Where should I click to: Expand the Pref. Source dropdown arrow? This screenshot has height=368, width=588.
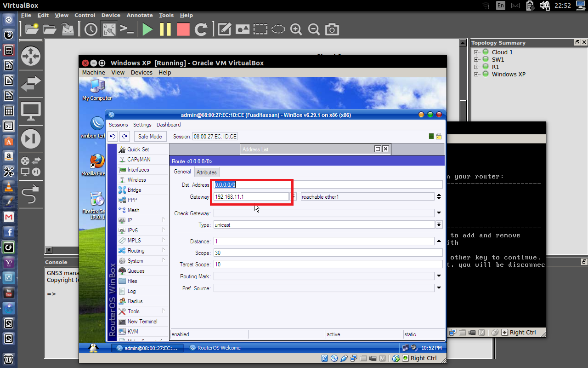pos(439,288)
